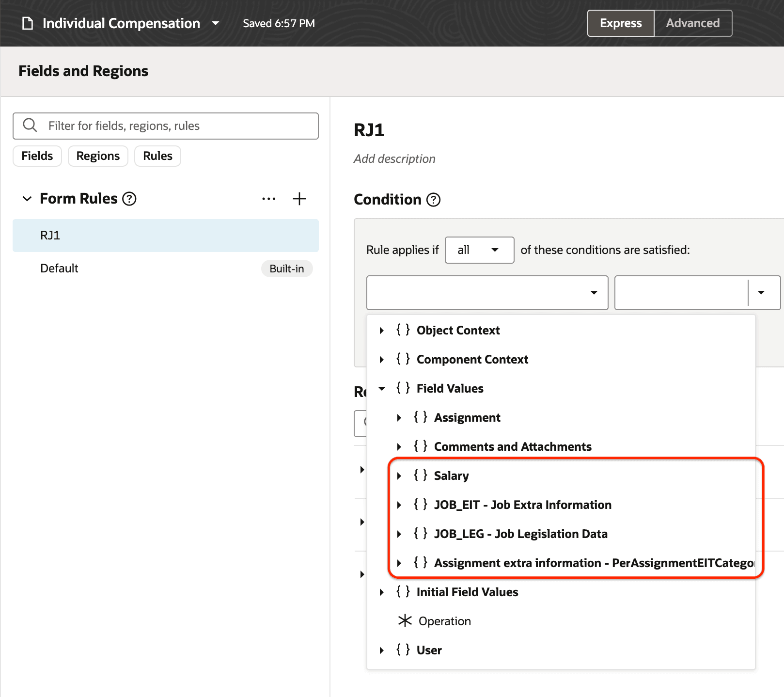784x697 pixels.
Task: Click the braces icon next to Salary
Action: pyautogui.click(x=421, y=475)
